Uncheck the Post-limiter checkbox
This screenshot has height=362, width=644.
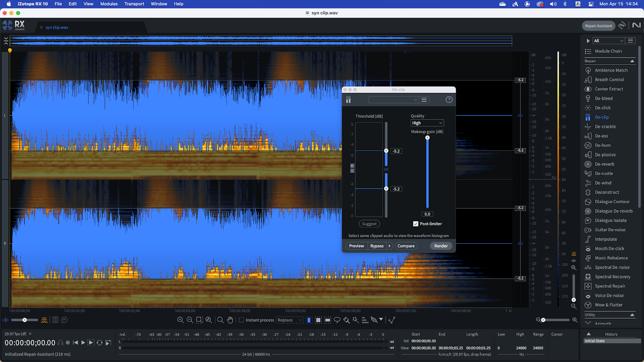point(416,224)
